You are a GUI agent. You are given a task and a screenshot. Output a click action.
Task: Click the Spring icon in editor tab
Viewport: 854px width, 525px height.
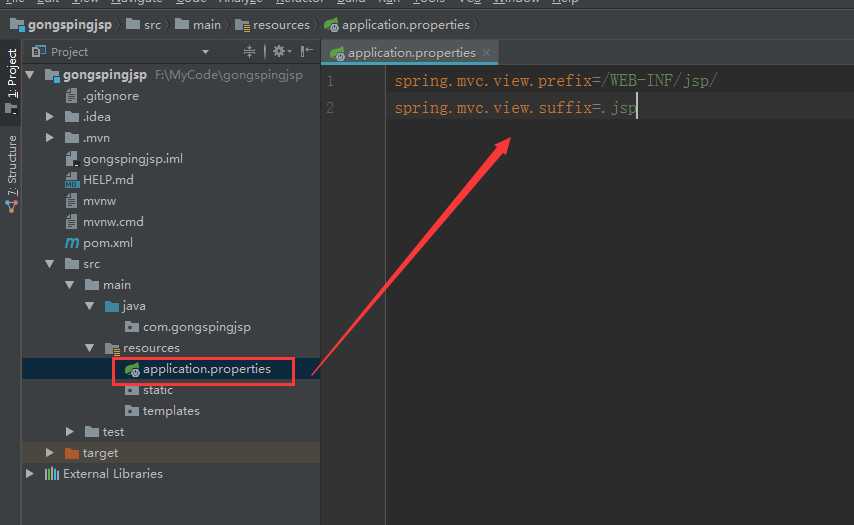tap(337, 53)
